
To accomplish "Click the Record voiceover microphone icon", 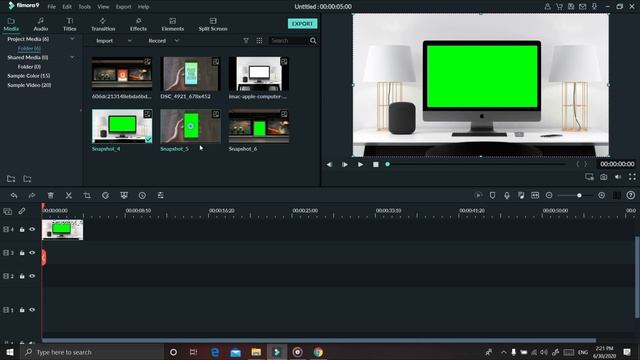I will click(507, 196).
